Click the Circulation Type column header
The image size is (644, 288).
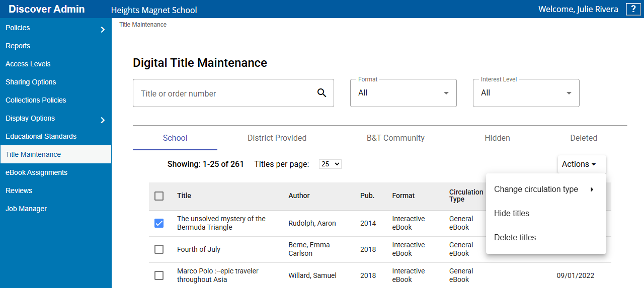[x=466, y=196]
